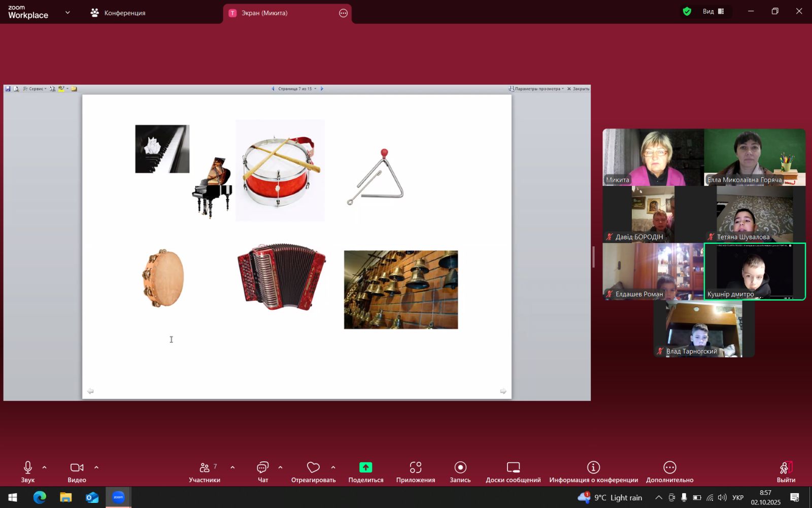
Task: Select the Screen (Микита) tab
Action: 264,13
